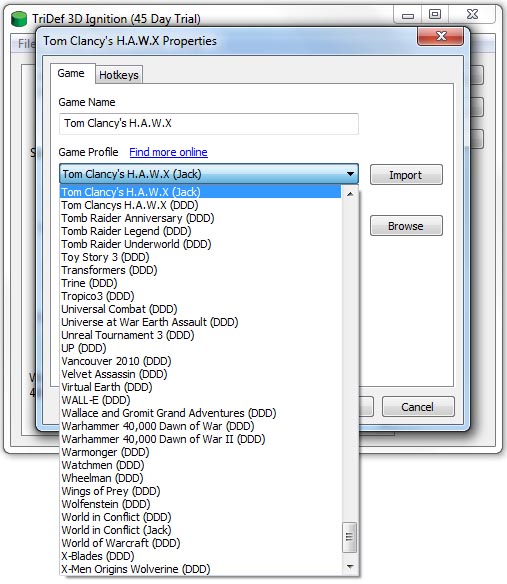Image resolution: width=507 pixels, height=584 pixels.
Task: Pick X-Blades (DDD) profile
Action: [201, 556]
